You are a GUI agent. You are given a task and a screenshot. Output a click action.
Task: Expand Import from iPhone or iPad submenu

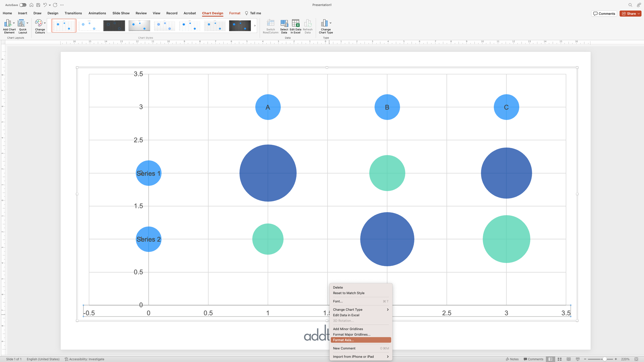point(361,357)
